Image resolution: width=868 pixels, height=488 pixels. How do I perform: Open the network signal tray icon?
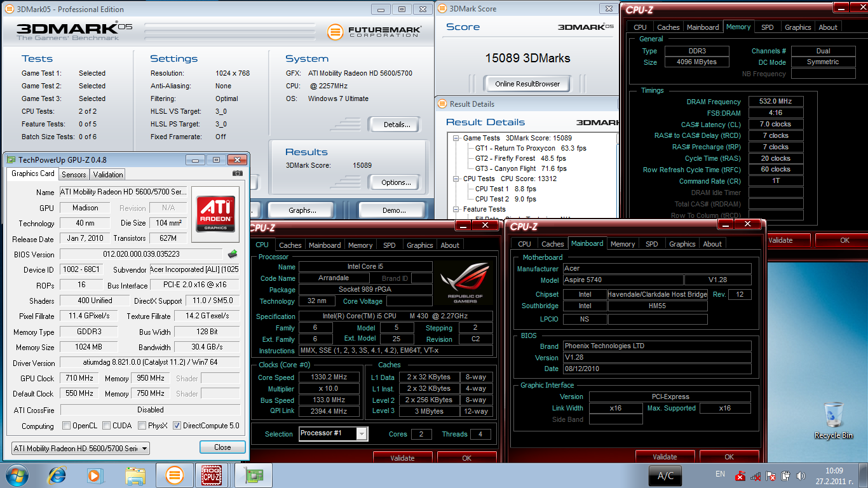coord(756,475)
